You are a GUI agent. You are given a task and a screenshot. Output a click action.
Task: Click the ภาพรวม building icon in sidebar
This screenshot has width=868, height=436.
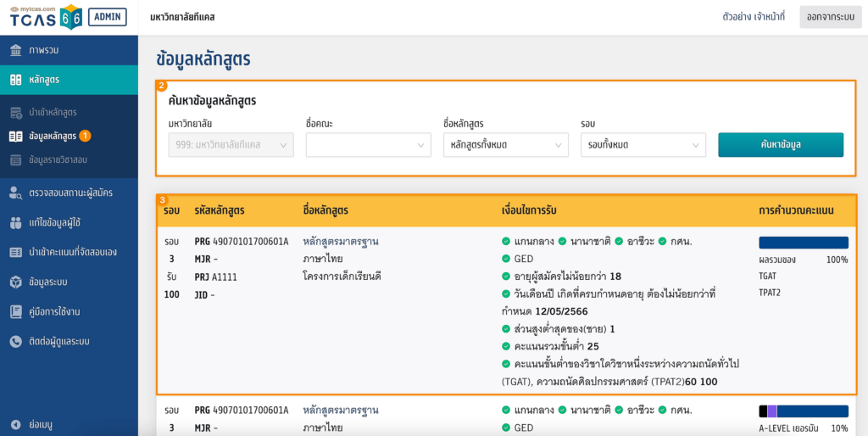point(16,50)
